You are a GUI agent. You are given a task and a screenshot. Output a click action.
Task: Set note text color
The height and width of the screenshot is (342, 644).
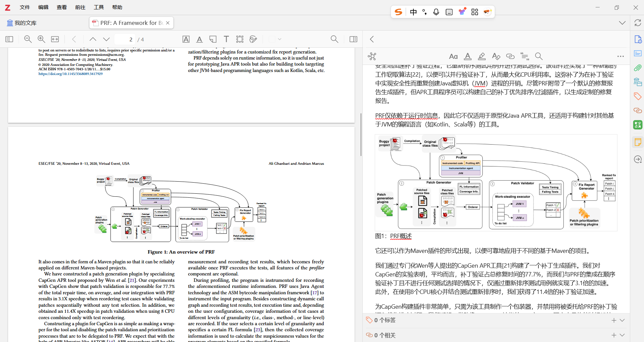(468, 56)
